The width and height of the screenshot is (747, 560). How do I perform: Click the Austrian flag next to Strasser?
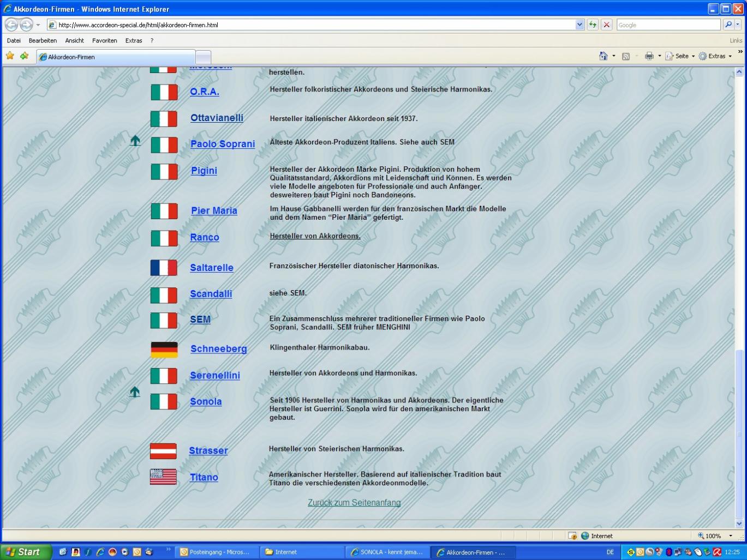[x=163, y=451]
